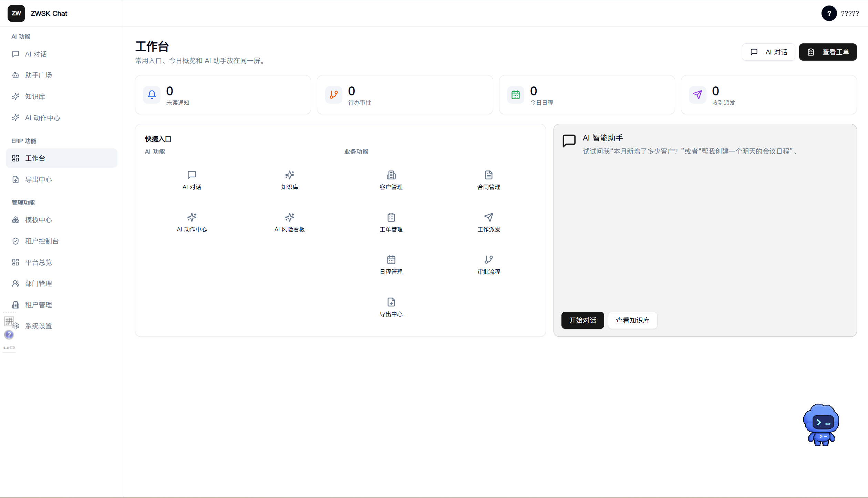
Task: Click the 业务功能 section label
Action: tap(356, 152)
